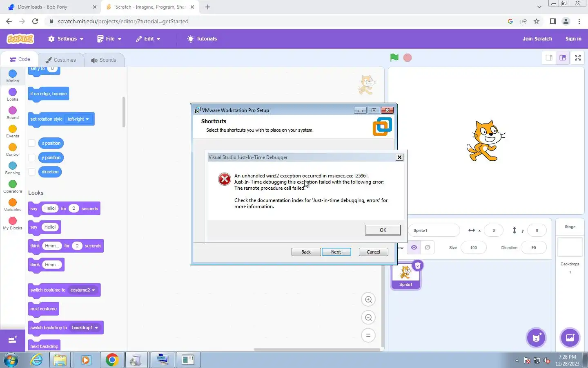Select the Operators block category
The height and width of the screenshot is (368, 588).
pos(13,186)
